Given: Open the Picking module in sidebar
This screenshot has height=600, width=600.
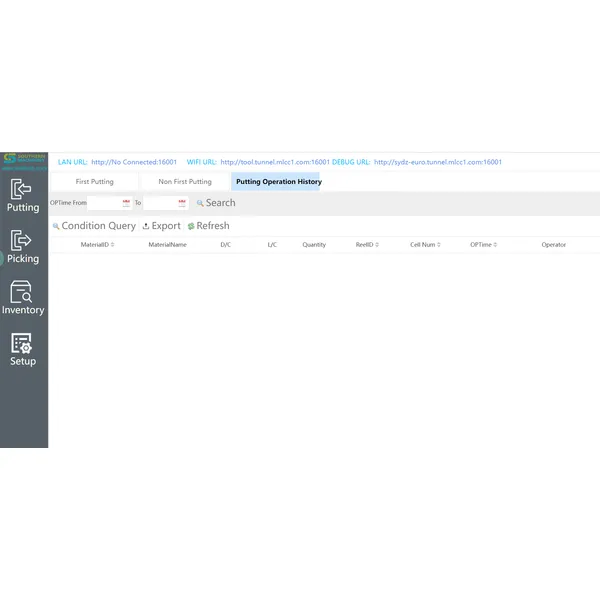Looking at the screenshot, I should point(22,247).
